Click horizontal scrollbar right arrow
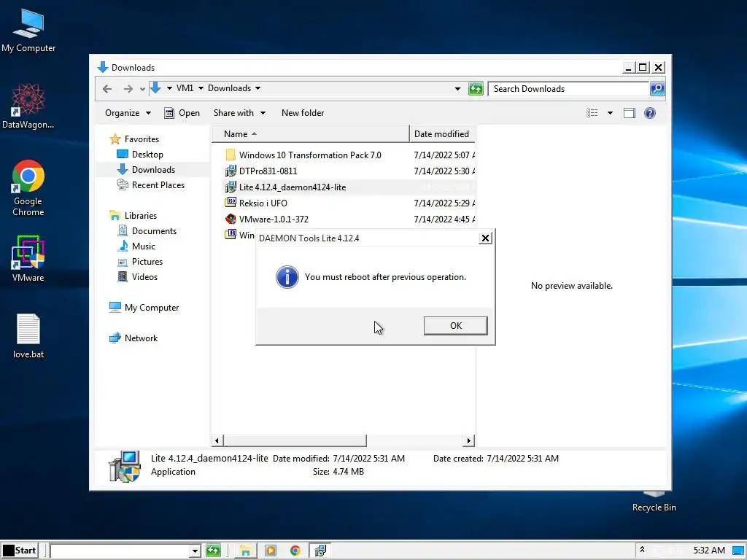Viewport: 747px width, 560px height. click(469, 440)
